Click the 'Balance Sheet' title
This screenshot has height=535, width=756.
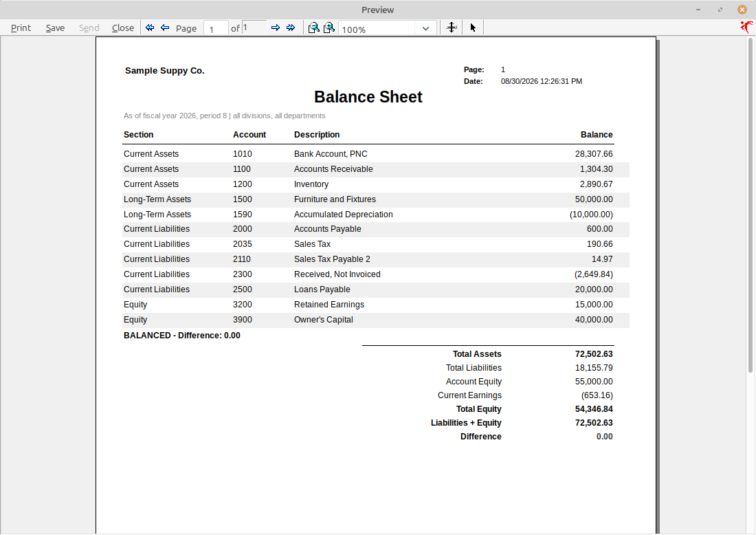tap(368, 97)
